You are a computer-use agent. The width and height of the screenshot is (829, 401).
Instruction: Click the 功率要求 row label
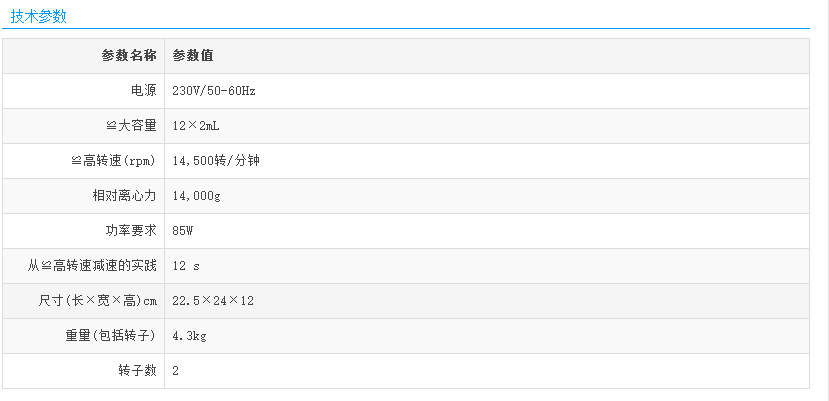pos(131,231)
